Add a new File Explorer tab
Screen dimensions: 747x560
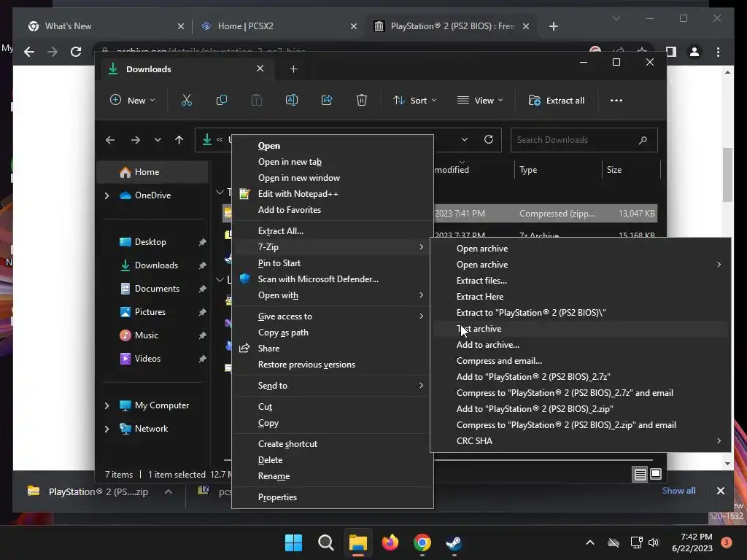pos(293,69)
